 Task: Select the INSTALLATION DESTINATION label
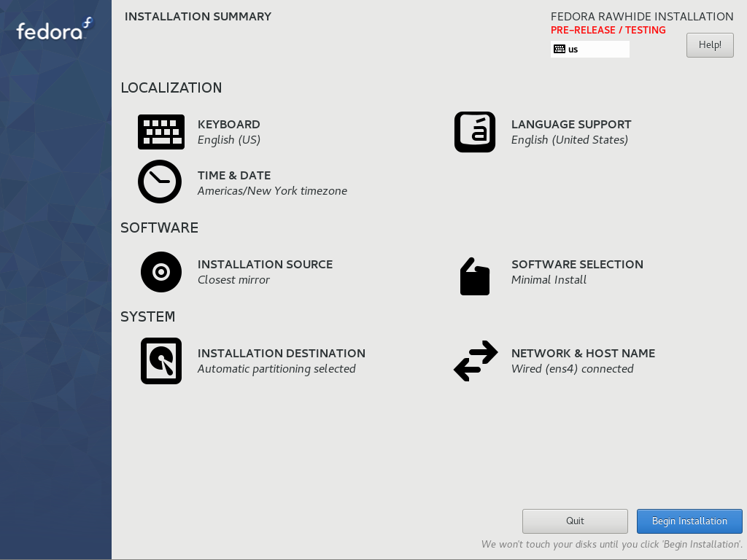(282, 354)
